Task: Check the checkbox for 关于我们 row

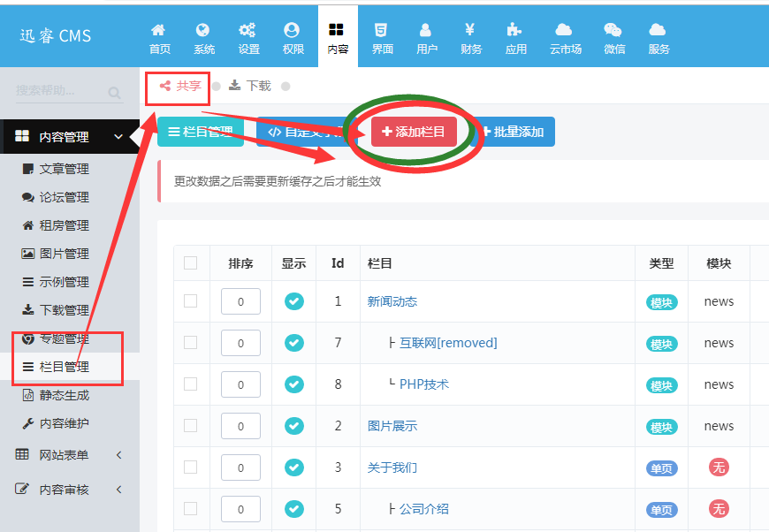Action: point(190,467)
